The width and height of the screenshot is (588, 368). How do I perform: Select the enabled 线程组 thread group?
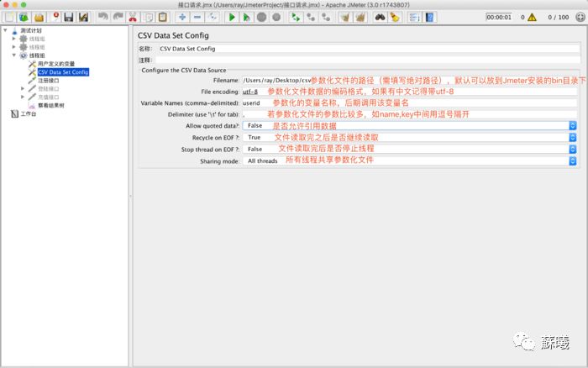(x=37, y=55)
